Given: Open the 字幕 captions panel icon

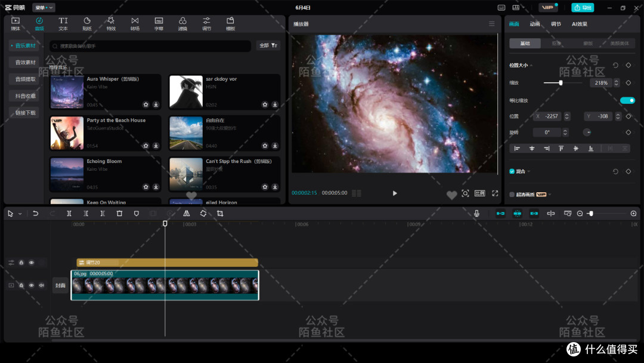Looking at the screenshot, I should point(159,24).
